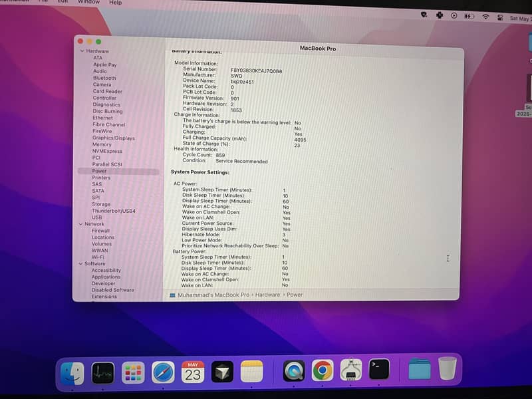
Task: Select Bluetooth in the sidebar
Action: point(104,78)
